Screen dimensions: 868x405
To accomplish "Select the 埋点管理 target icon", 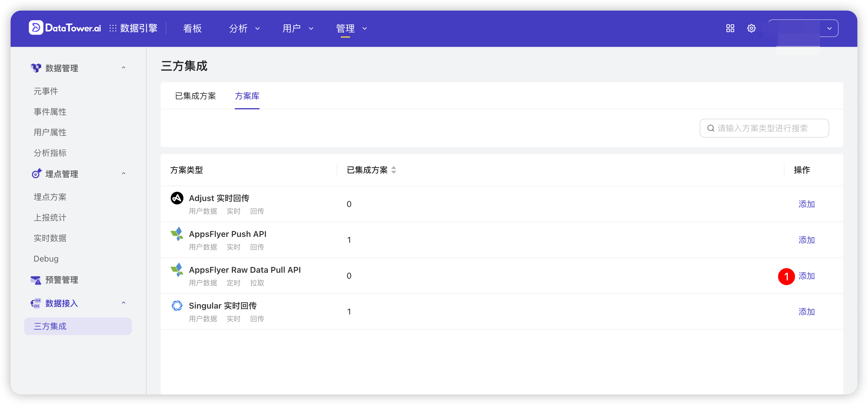I will click(x=36, y=173).
